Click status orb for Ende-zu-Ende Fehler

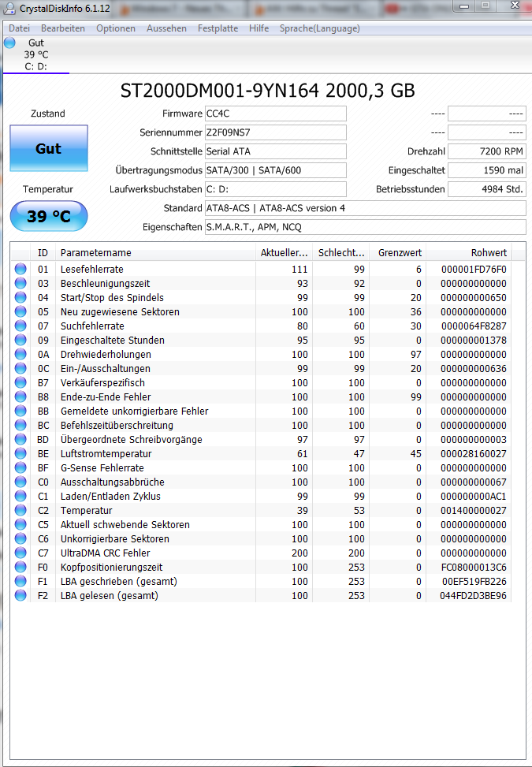20,397
